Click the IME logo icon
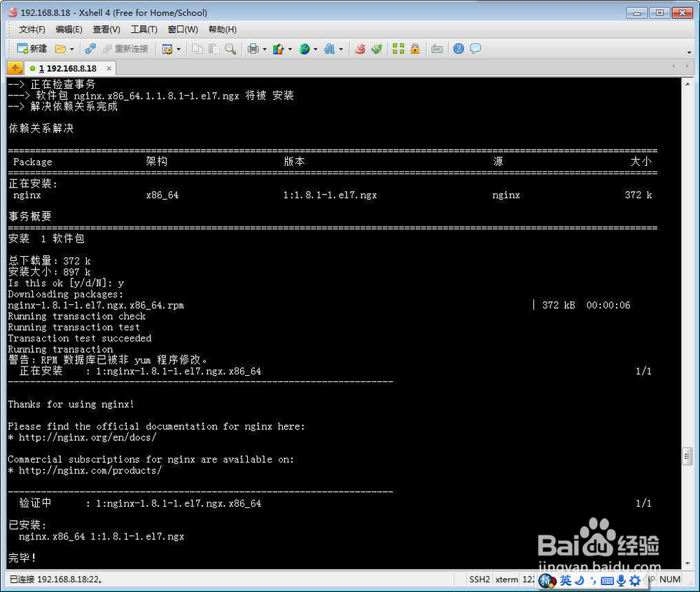Image resolution: width=700 pixels, height=592 pixels. 547,581
